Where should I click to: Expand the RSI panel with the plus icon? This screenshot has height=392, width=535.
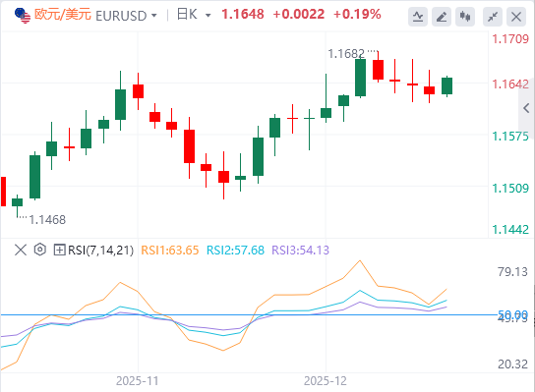tap(59, 250)
